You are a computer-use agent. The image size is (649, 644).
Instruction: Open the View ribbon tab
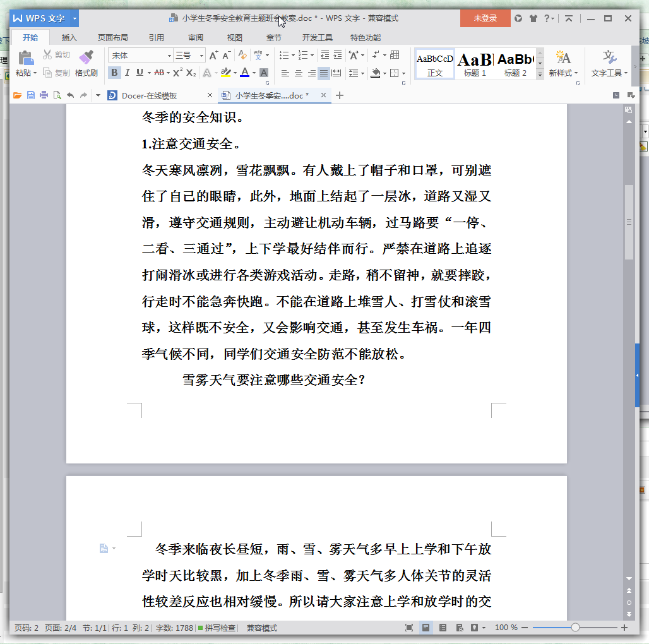pyautogui.click(x=234, y=38)
